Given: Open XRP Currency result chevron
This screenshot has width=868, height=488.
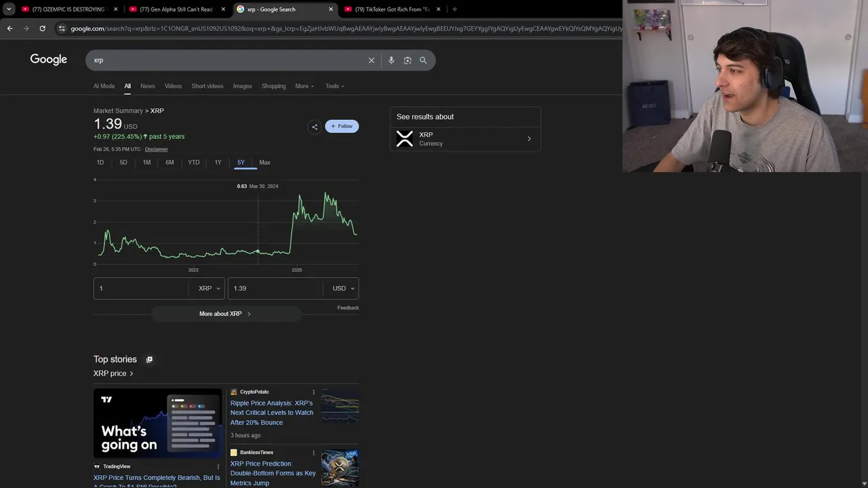Looking at the screenshot, I should pyautogui.click(x=529, y=139).
